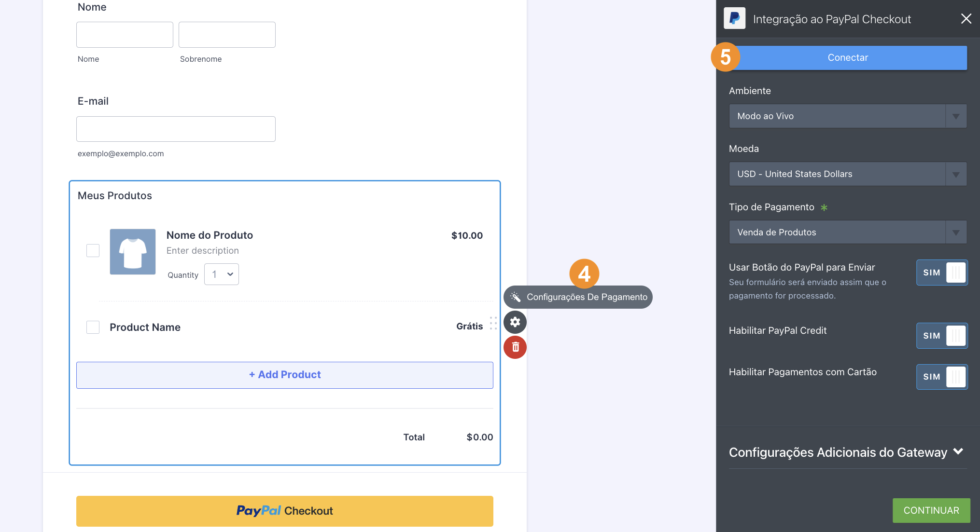The image size is (980, 532).
Task: Click the Sobrenome input field
Action: (227, 35)
